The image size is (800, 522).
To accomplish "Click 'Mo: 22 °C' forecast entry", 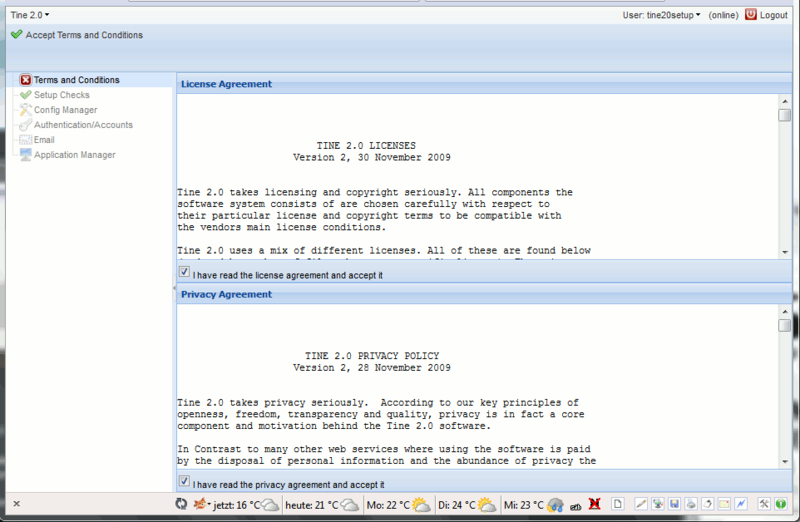I will [x=398, y=505].
